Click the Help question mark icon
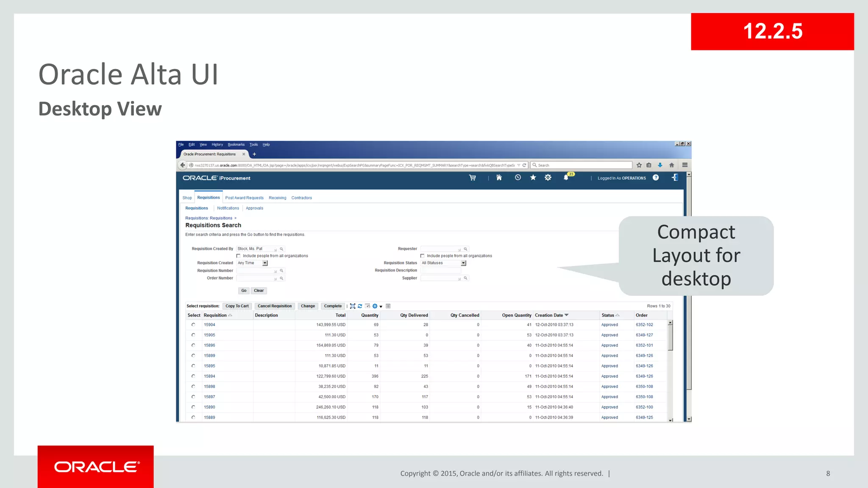Screen dimensions: 868x488 656,177
